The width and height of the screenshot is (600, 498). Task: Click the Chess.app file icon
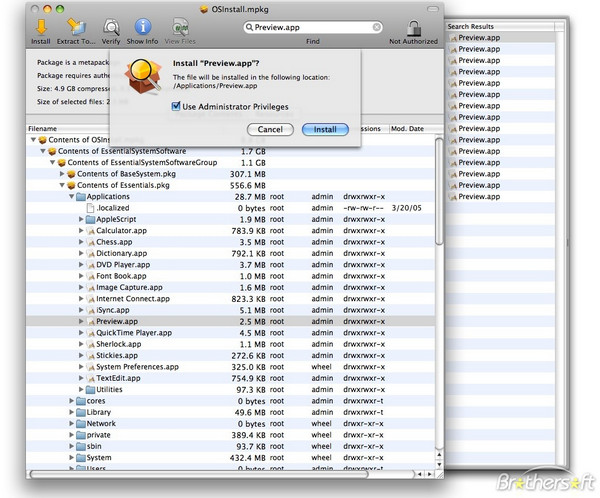(90, 242)
